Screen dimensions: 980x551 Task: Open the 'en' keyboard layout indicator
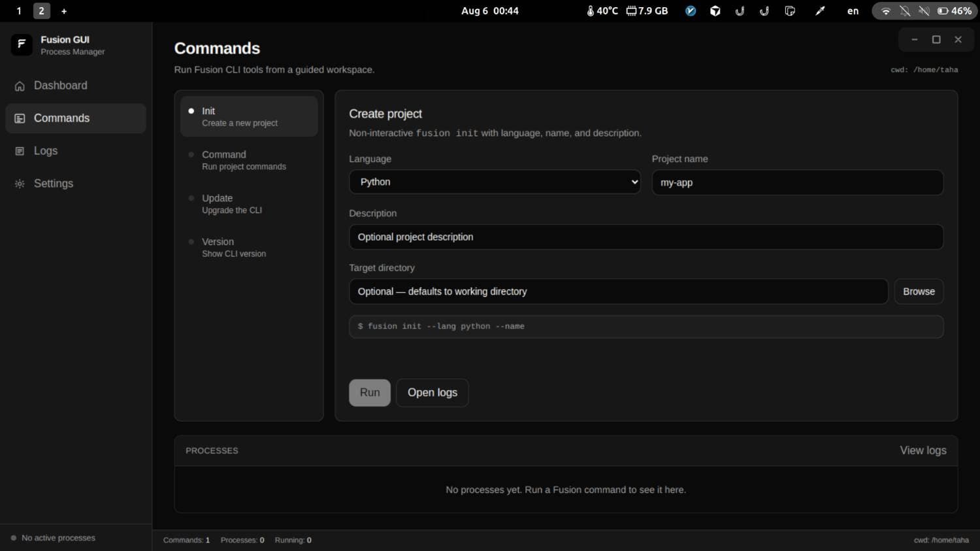pos(853,11)
